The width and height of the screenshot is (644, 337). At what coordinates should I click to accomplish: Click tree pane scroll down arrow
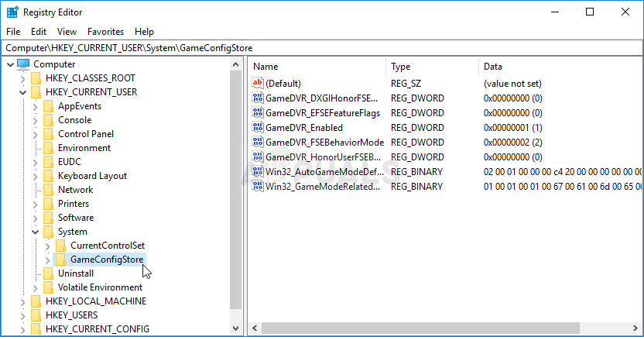pyautogui.click(x=236, y=328)
